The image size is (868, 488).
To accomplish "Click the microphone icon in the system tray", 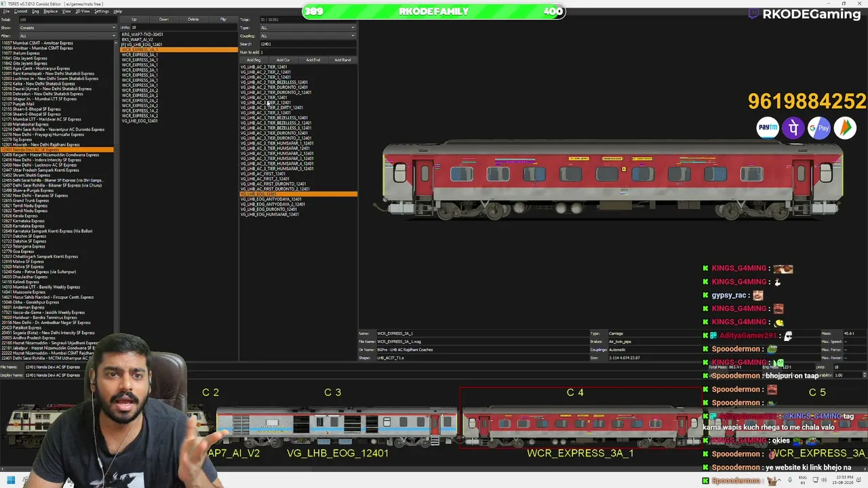I will point(789,481).
